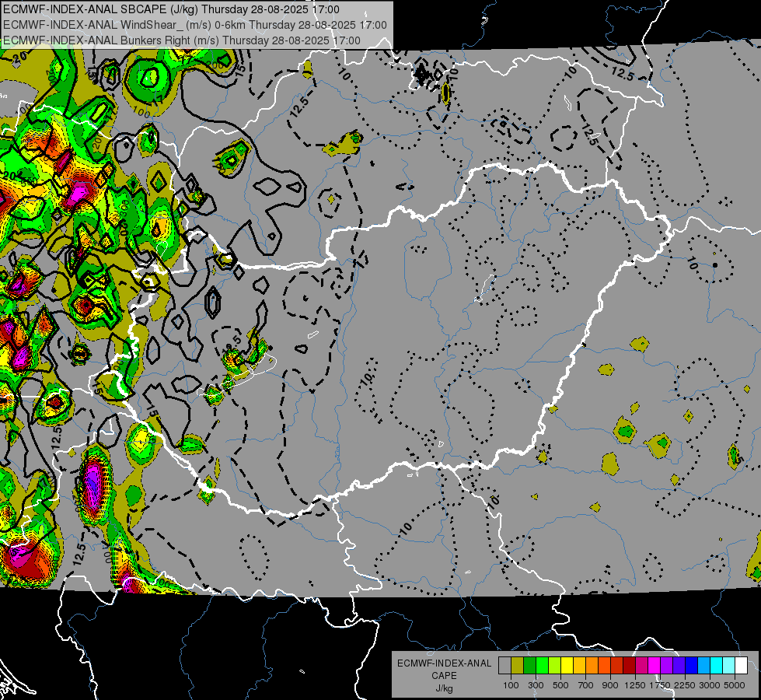Image resolution: width=761 pixels, height=700 pixels.
Task: Click the '2250' legend scale label
Action: [686, 685]
